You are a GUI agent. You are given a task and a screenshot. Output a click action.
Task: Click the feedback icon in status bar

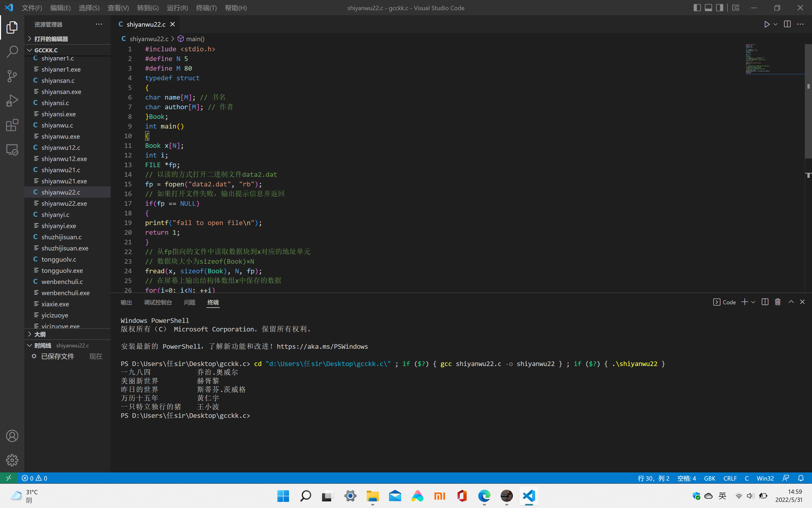click(x=786, y=478)
